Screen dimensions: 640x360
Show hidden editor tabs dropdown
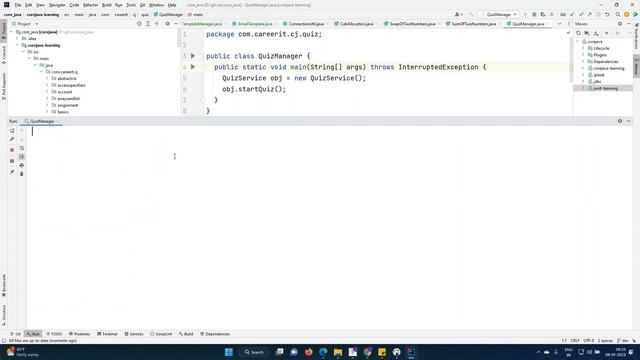(x=560, y=24)
